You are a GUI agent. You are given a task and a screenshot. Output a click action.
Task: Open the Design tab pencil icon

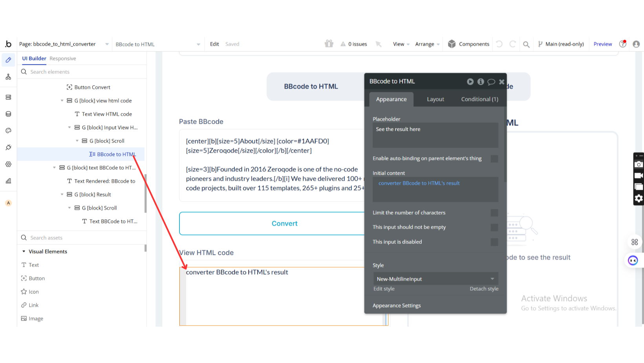8,60
